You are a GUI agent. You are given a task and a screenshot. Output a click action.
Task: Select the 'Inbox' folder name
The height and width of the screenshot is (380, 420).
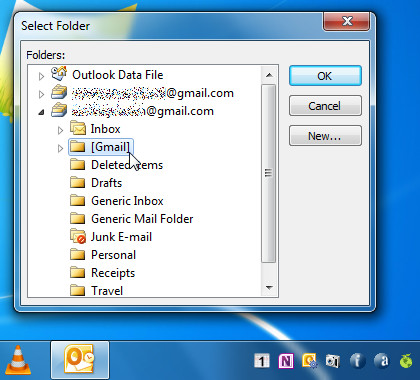coord(105,129)
